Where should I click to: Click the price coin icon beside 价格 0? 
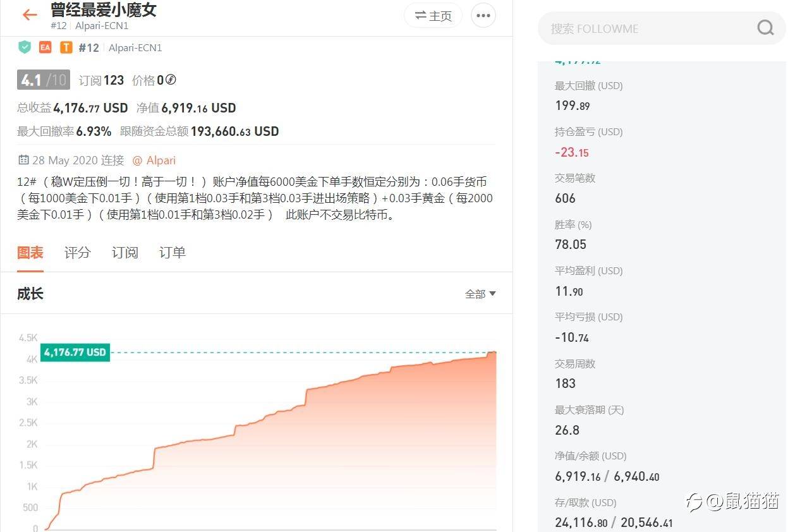point(171,80)
